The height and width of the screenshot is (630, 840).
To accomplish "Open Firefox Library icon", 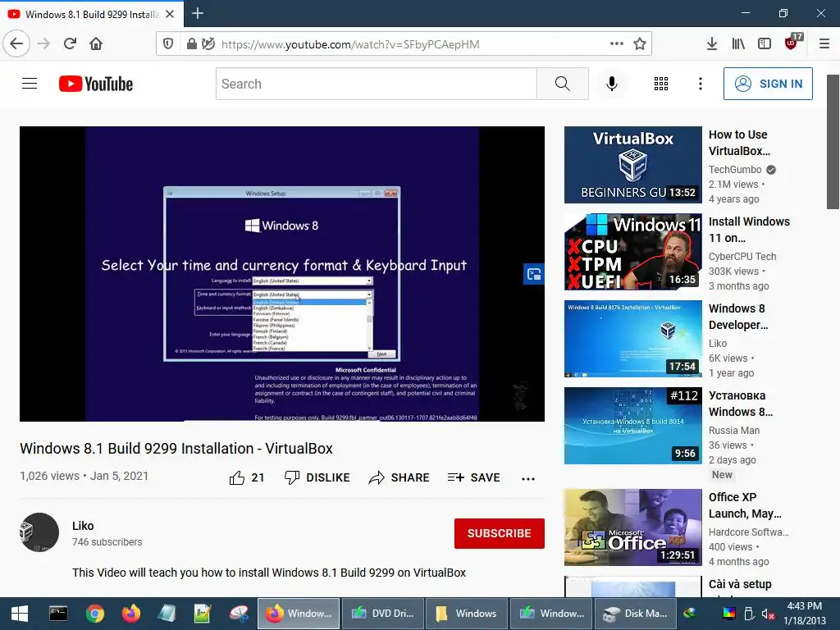I will pyautogui.click(x=738, y=44).
